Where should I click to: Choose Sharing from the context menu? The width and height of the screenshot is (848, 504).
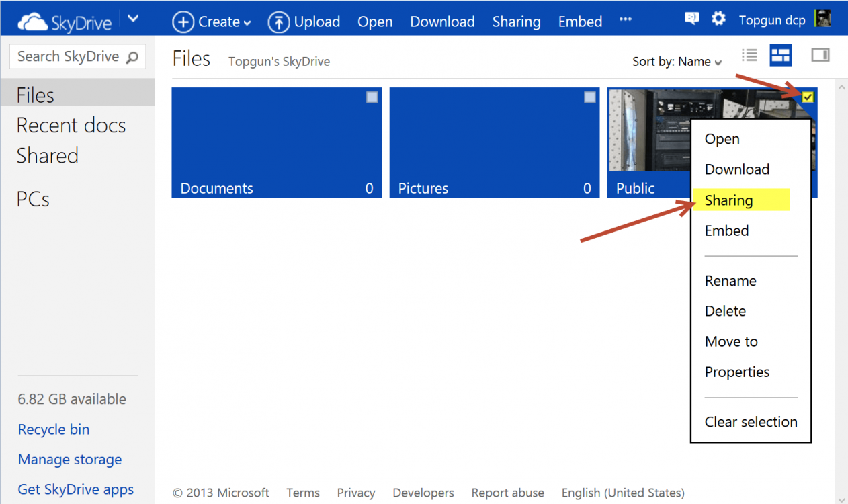728,200
